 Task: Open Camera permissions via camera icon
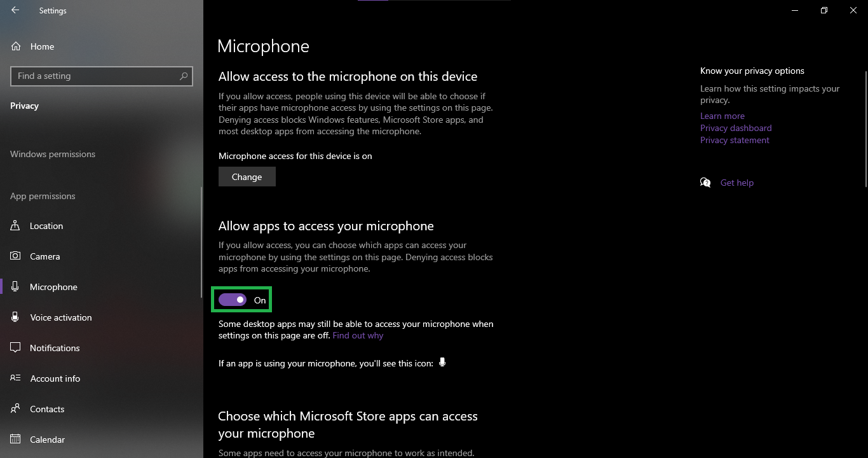(x=15, y=256)
